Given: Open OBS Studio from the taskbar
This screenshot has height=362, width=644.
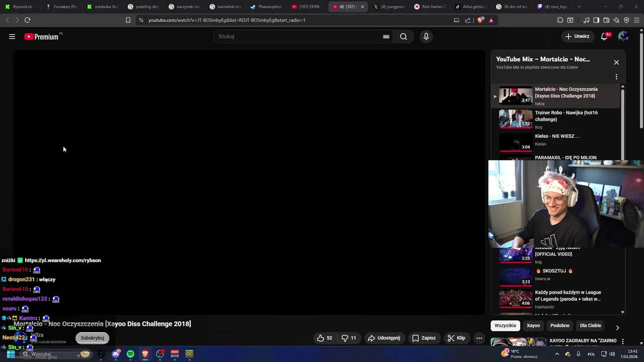Looking at the screenshot, I should coord(160,354).
